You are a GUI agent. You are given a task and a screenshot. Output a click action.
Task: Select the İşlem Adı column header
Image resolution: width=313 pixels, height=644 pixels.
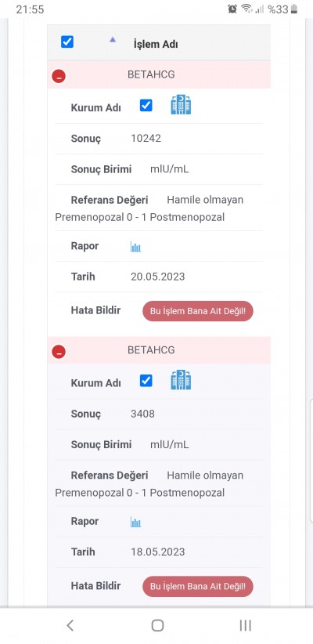(x=156, y=44)
